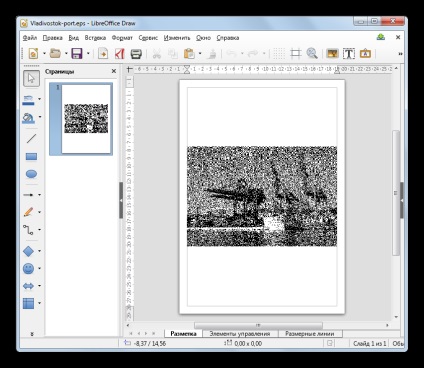
Task: Open dropdown arrow next to Paste icon
Action: [x=200, y=53]
